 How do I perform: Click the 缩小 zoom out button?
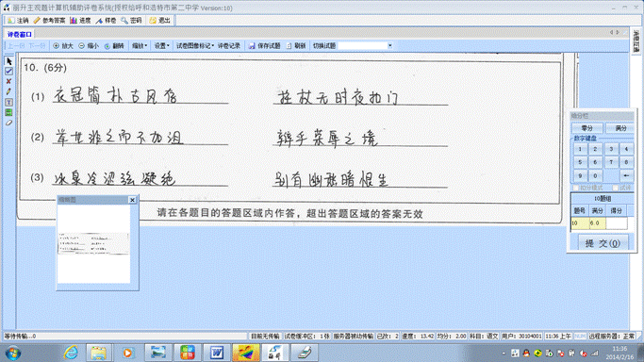pyautogui.click(x=89, y=46)
